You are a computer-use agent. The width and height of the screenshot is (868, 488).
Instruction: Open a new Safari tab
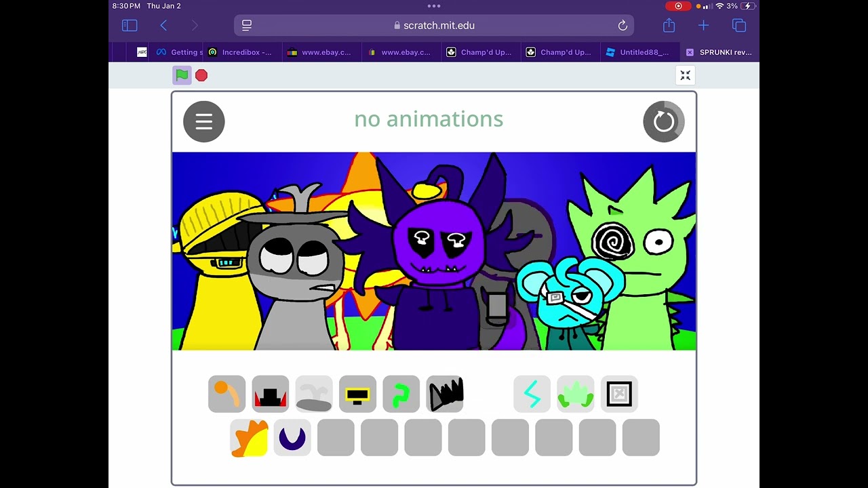point(703,26)
